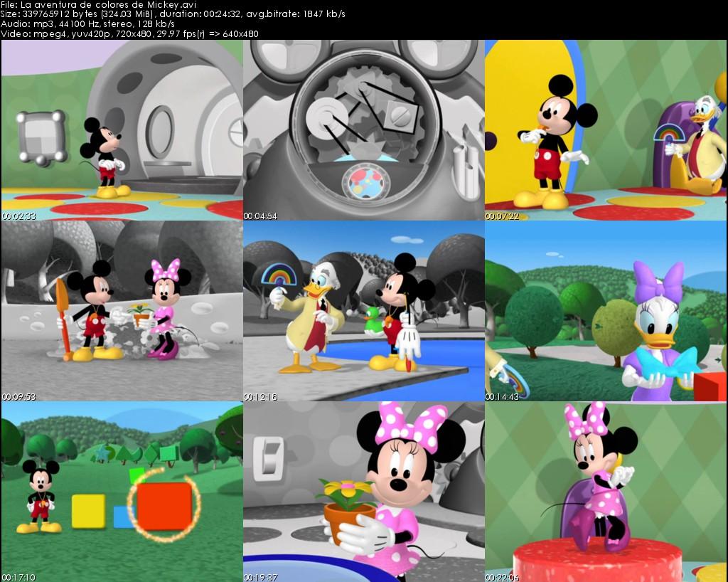Image resolution: width=728 pixels, height=582 pixels.
Task: Select the gears viewfinder frame at 00:04:54
Action: 363,128
